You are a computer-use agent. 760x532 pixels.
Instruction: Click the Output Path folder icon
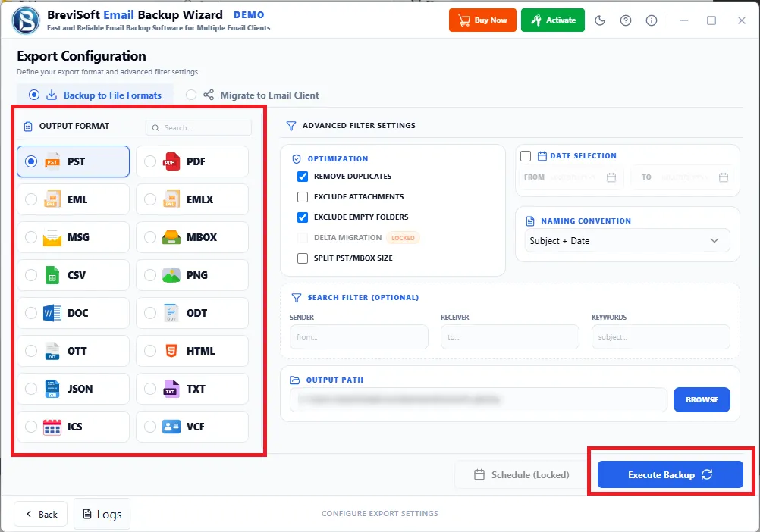click(x=295, y=380)
